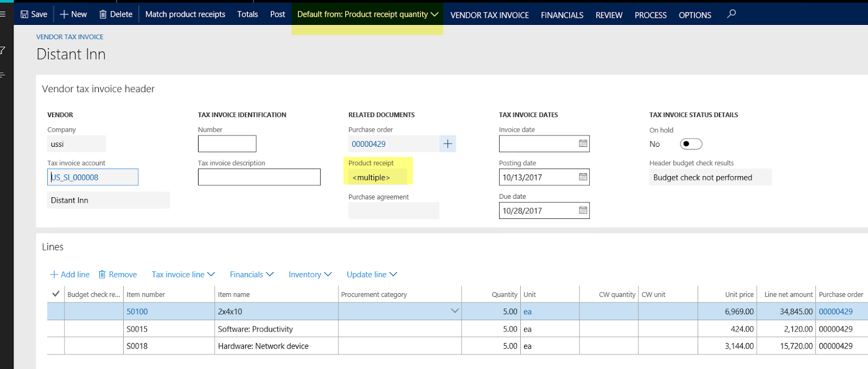Select row checkbox for item S0018
This screenshot has height=369, width=868.
tap(56, 346)
